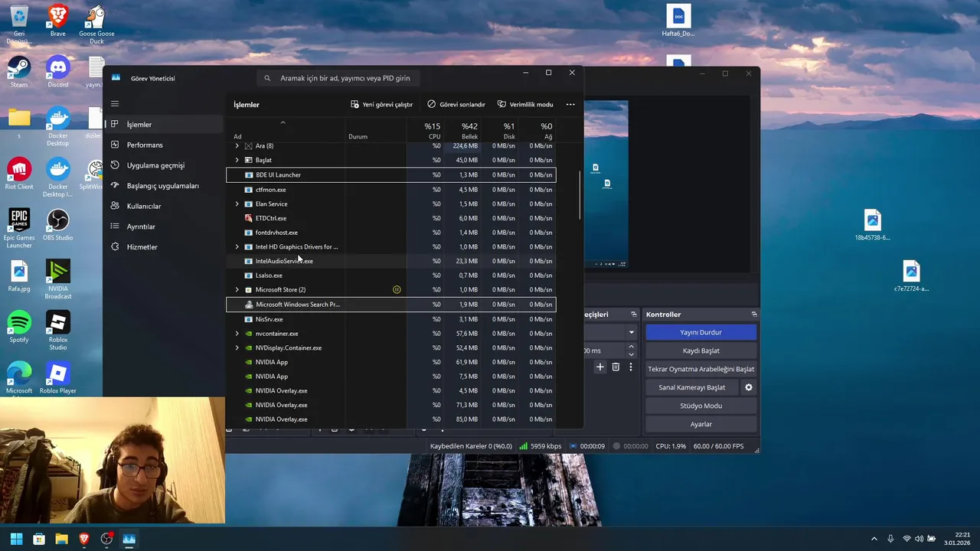Image resolution: width=980 pixels, height=551 pixels.
Task: Collapse the column header chevron above Ad
Action: pyautogui.click(x=283, y=122)
